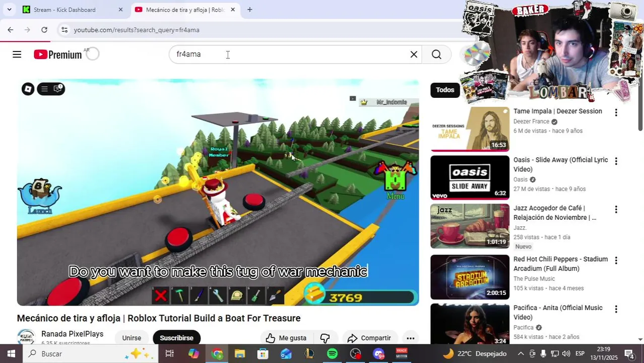The width and height of the screenshot is (644, 363).
Task: Open Voicemeeter from the taskbar
Action: (x=402, y=354)
